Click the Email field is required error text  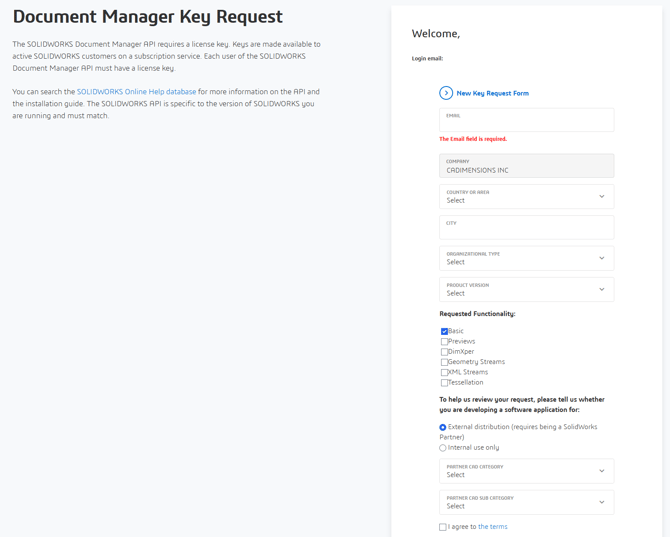tap(473, 139)
